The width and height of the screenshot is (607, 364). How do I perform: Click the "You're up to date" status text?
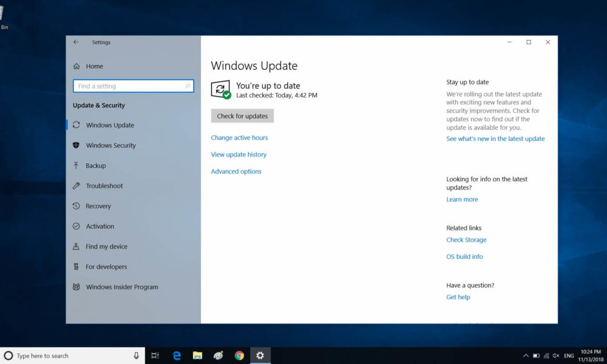pos(268,86)
